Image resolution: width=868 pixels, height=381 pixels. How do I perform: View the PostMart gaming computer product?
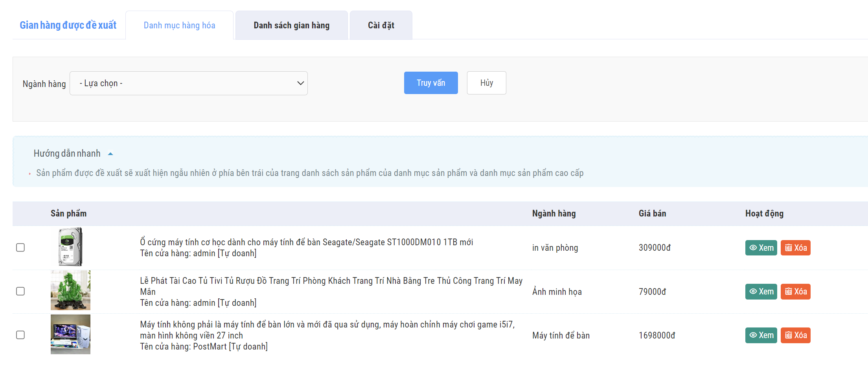tap(761, 335)
